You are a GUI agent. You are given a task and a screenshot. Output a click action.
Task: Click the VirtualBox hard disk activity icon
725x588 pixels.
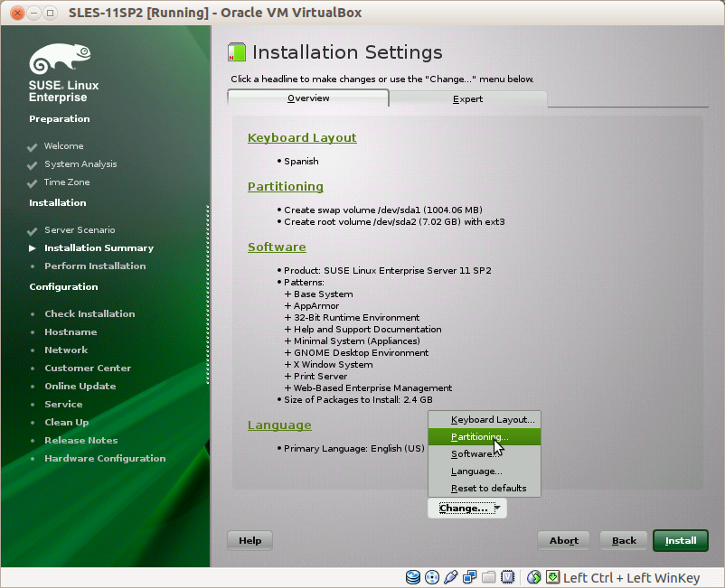(x=413, y=577)
